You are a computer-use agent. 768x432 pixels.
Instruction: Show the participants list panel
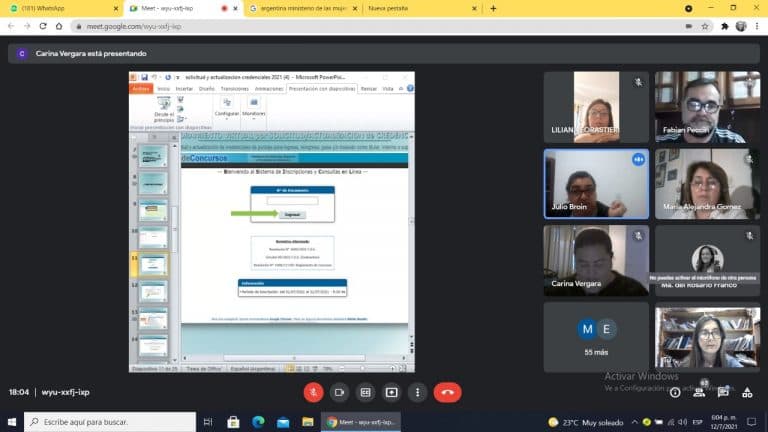coord(699,392)
